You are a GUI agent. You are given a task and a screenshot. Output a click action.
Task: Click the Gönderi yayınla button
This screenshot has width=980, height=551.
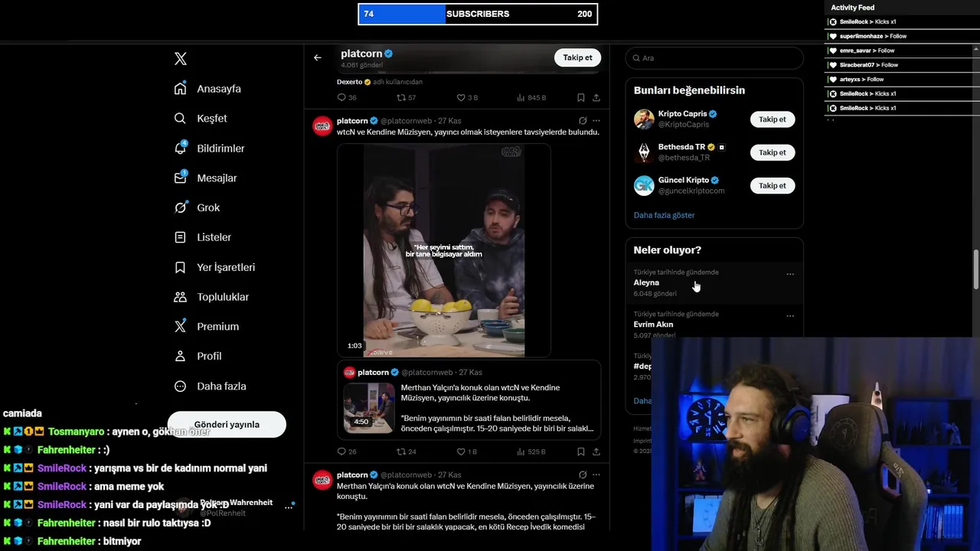pyautogui.click(x=227, y=424)
